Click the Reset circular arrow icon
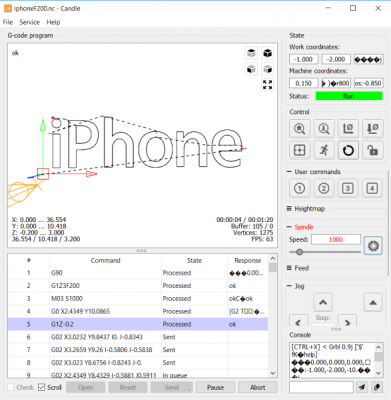 coord(348,150)
